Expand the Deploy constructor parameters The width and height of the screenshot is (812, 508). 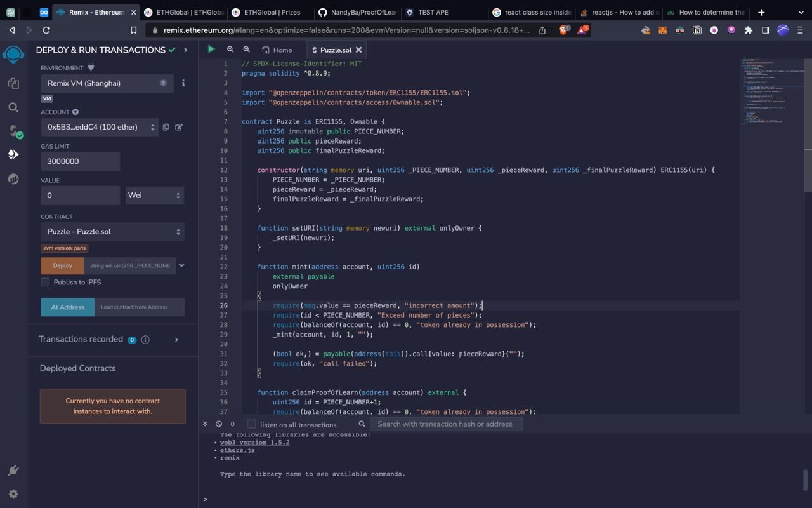(x=181, y=265)
